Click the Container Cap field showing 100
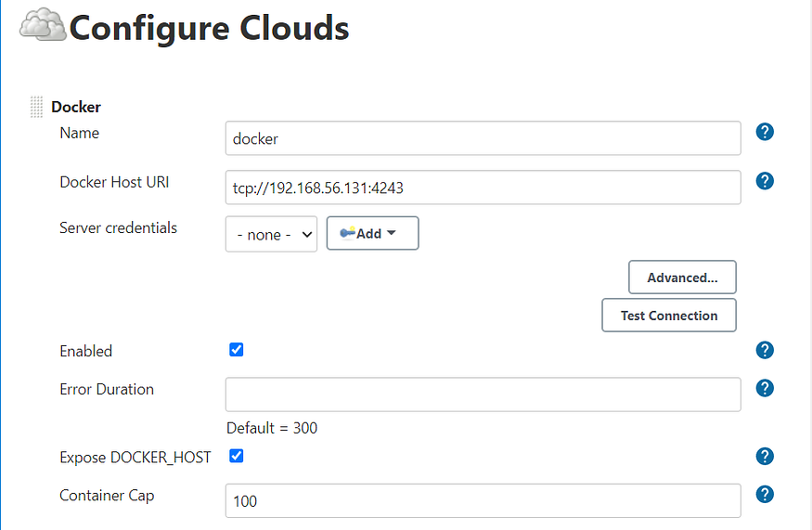 (483, 501)
